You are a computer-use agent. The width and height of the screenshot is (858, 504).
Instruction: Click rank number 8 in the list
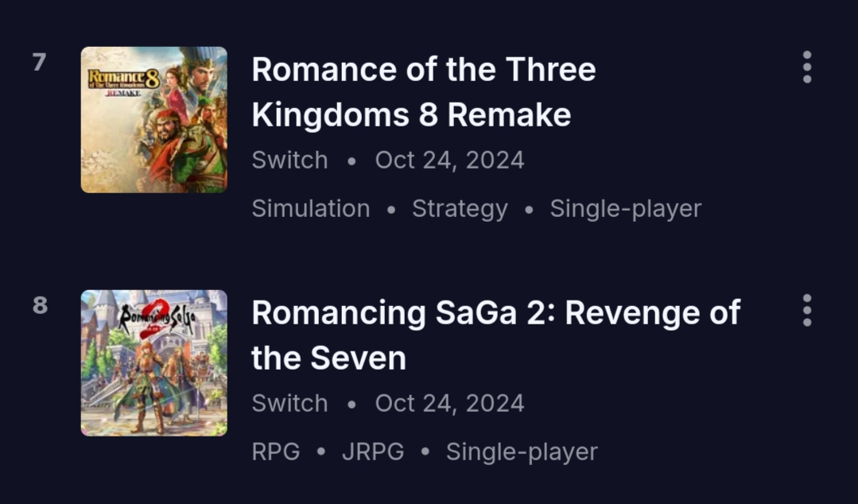click(40, 305)
